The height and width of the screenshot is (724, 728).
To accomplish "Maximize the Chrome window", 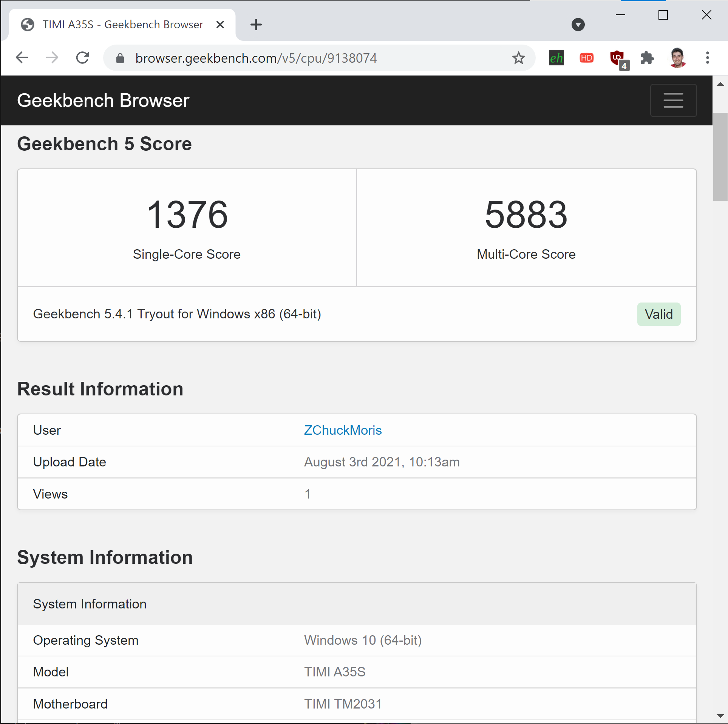I will [663, 15].
